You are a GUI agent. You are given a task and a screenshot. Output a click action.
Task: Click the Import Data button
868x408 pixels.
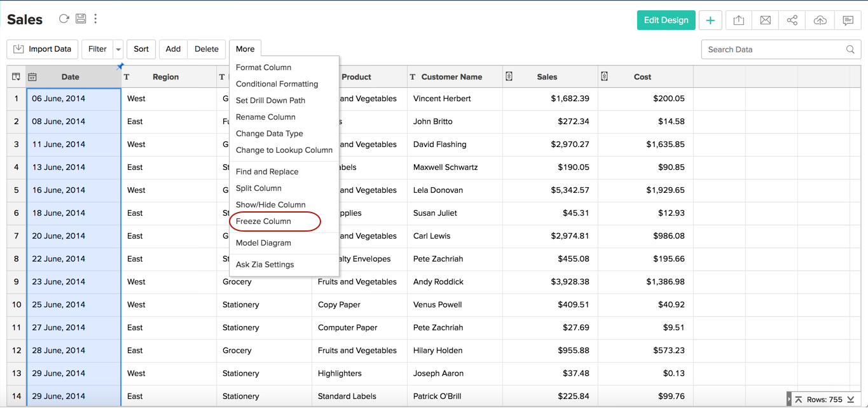click(x=43, y=49)
